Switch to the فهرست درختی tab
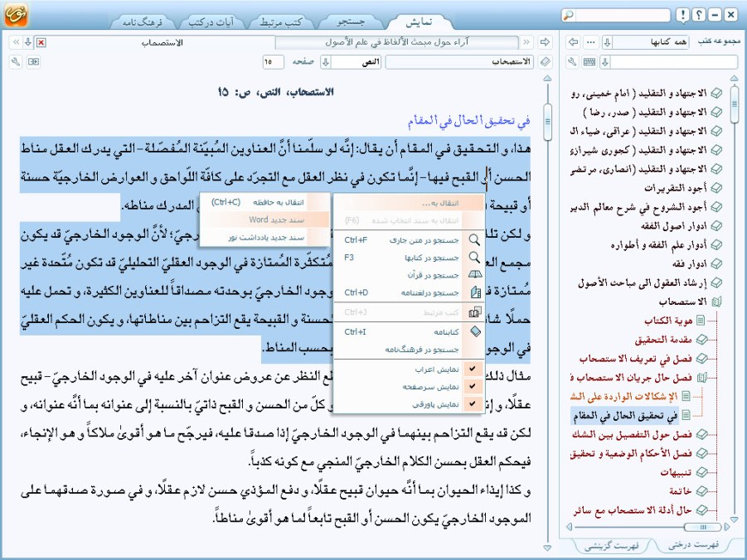The image size is (747, 560). pos(693,544)
